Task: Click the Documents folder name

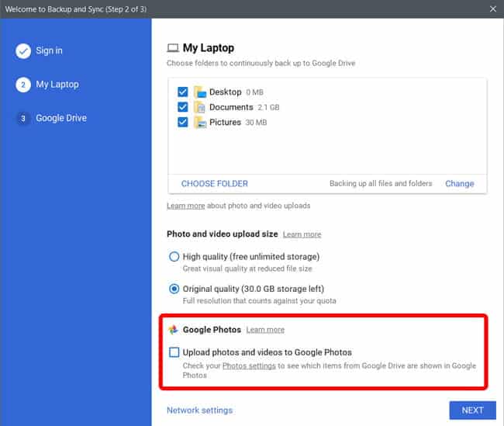Action: pyautogui.click(x=231, y=107)
